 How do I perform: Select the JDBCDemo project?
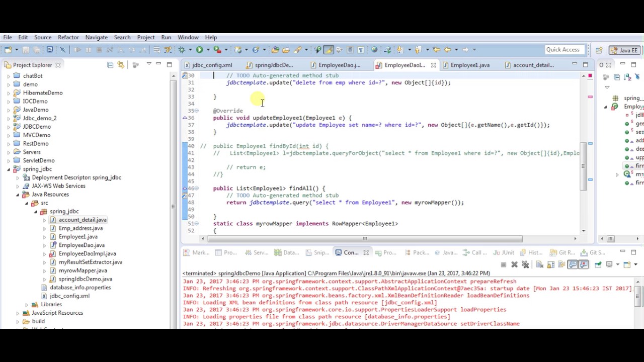tap(37, 127)
